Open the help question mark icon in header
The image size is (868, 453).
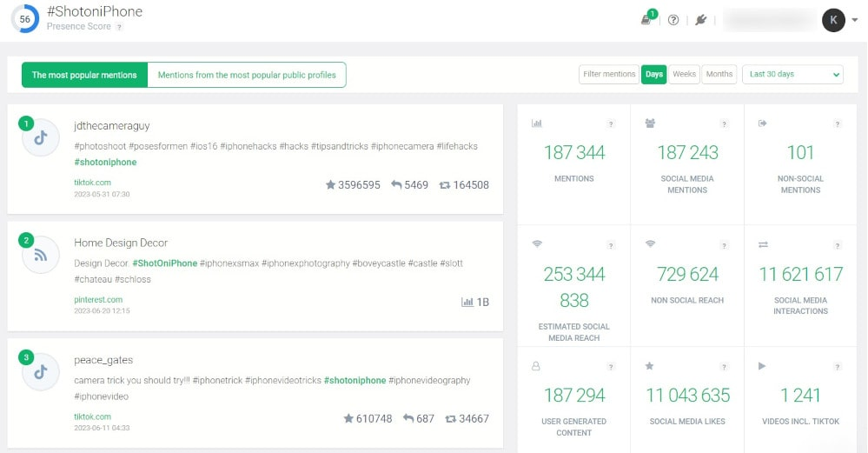coord(673,20)
